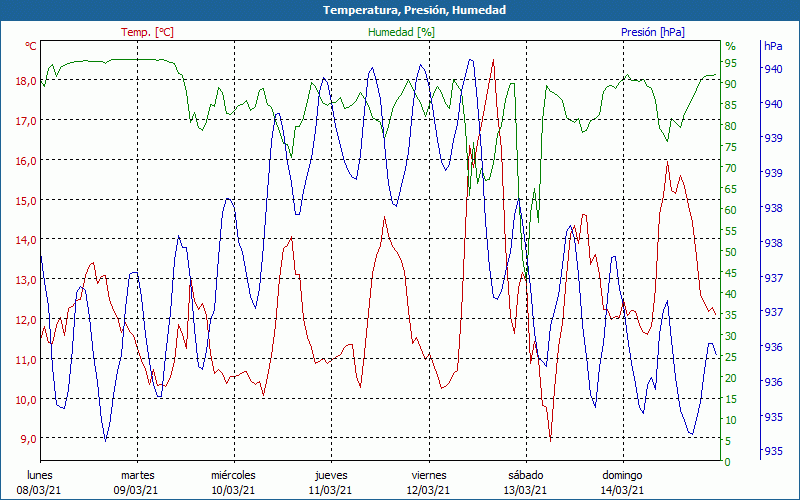This screenshot has height=500, width=800.
Task: Click the "10/03/21" date label
Action: pos(233,490)
